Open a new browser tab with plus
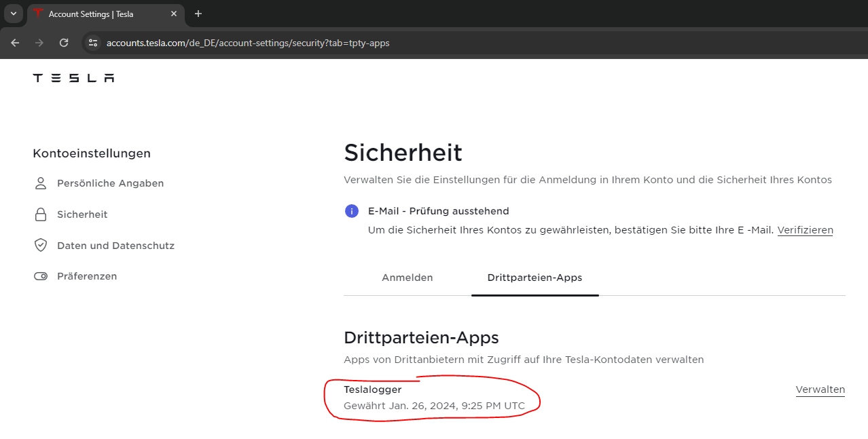 click(198, 14)
